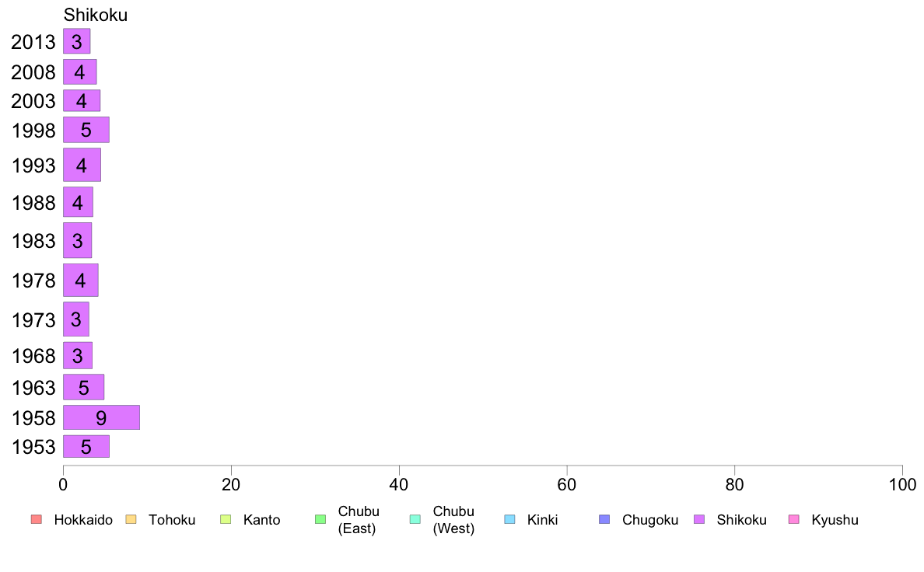Viewport: 924px width, 572px height.
Task: Click the Chubu (East) green legend swatch
Action: click(x=320, y=520)
